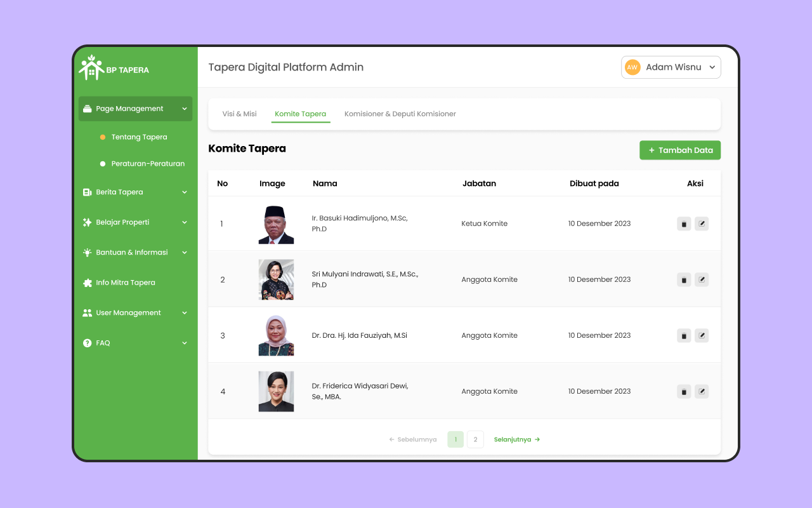Click the Dibuat pada column header
812x508 pixels.
tap(594, 184)
